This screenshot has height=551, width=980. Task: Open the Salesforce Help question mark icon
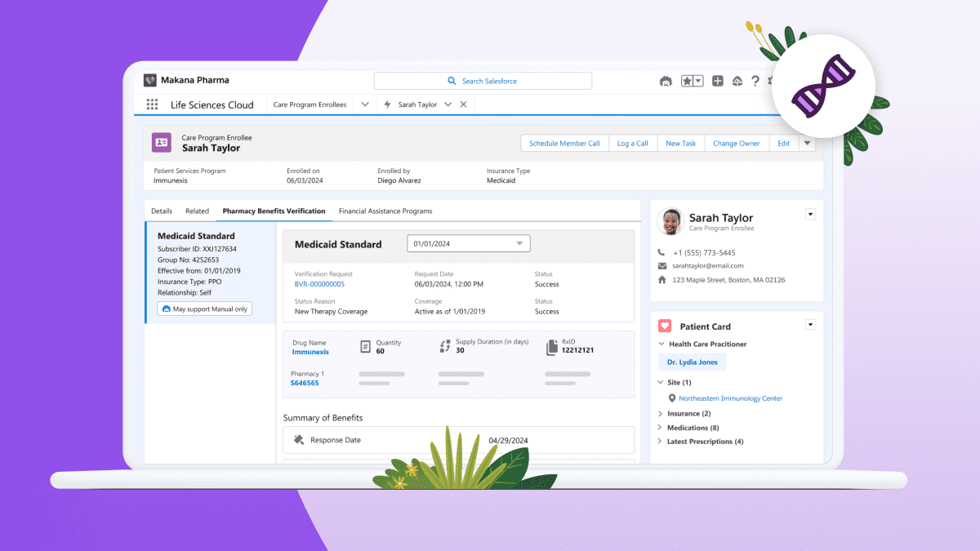756,80
